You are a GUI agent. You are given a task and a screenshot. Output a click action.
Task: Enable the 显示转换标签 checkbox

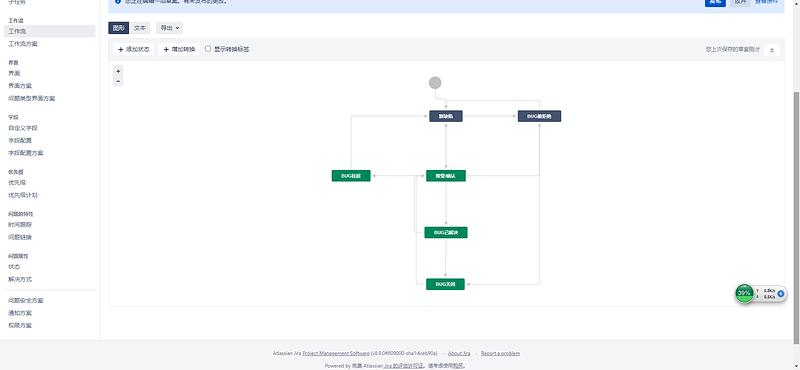[x=208, y=49]
